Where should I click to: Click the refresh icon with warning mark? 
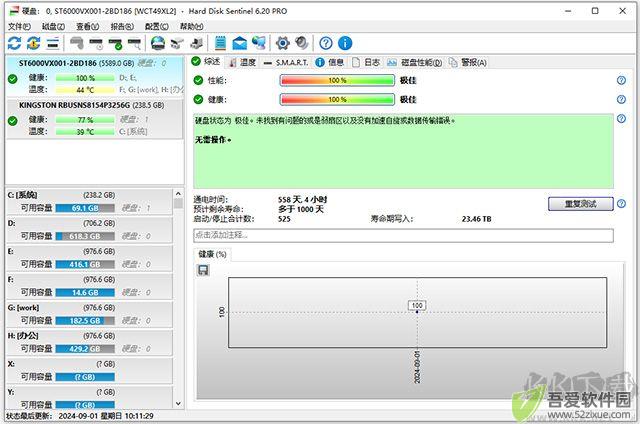coord(33,43)
